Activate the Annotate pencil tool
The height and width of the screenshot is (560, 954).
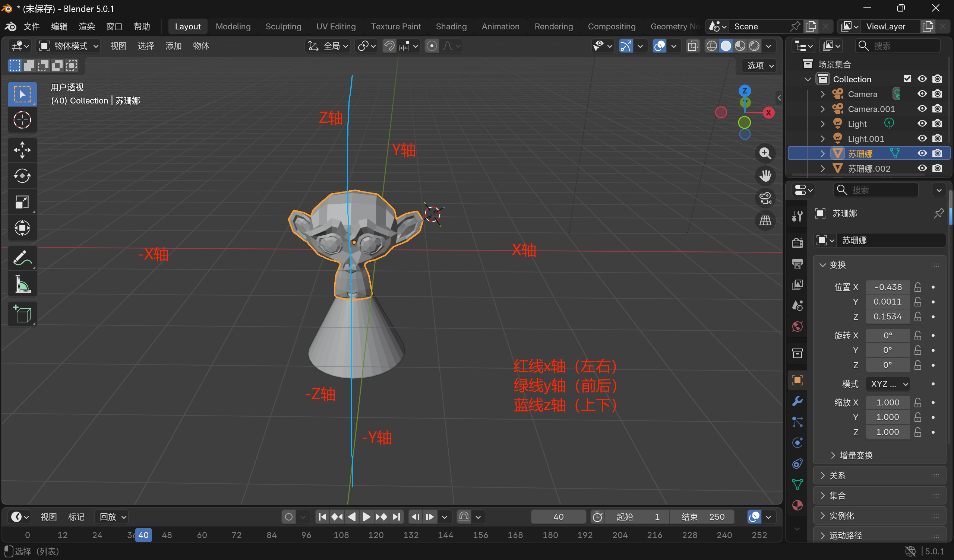click(x=22, y=258)
